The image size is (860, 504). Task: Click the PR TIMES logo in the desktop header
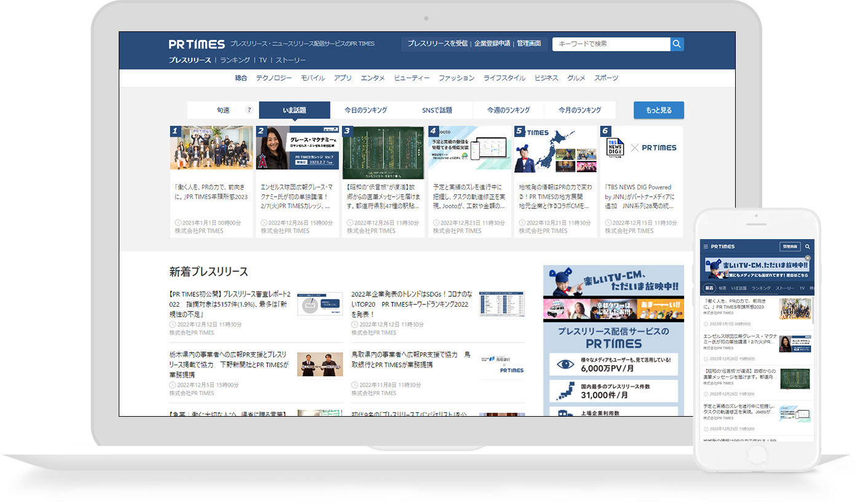tap(197, 44)
